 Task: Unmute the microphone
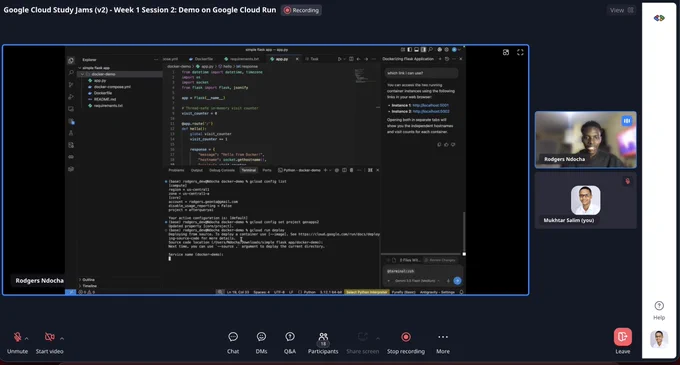[x=17, y=337]
